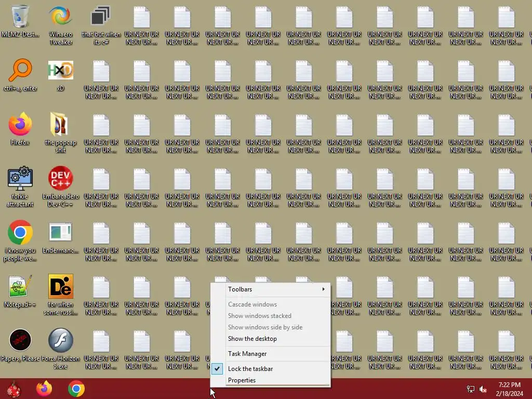Image resolution: width=532 pixels, height=399 pixels.
Task: Toggle Lock the taskbar checkmark
Action: click(270, 369)
